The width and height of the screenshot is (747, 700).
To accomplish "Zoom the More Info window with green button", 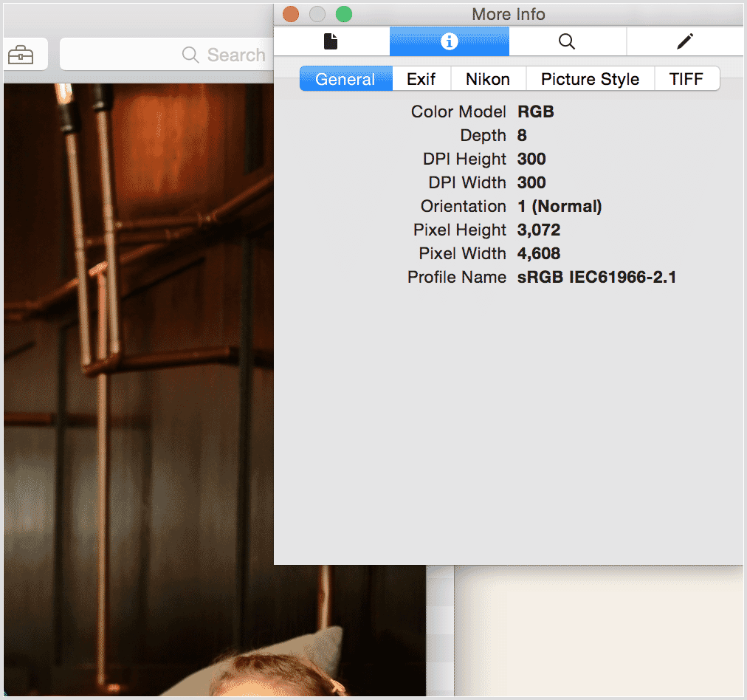I will [344, 14].
